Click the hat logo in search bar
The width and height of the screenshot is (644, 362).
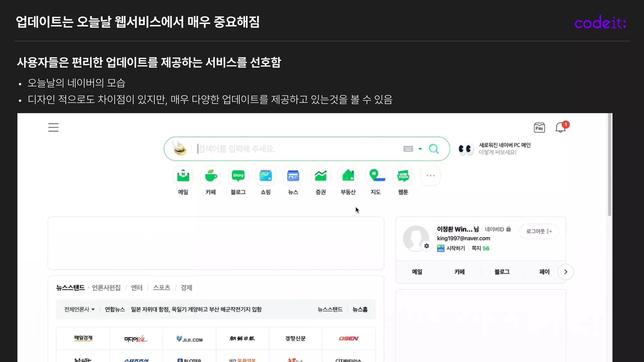[180, 148]
